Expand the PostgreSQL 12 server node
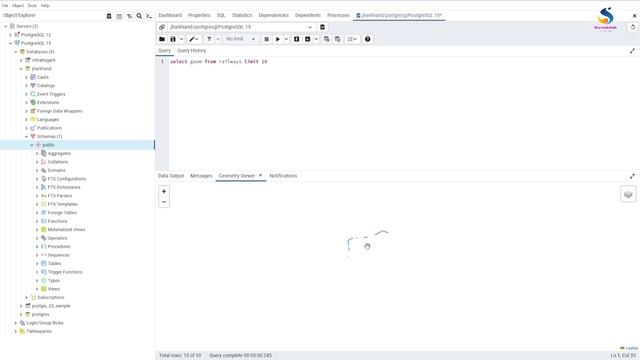Image resolution: width=640 pixels, height=360 pixels. coord(11,35)
